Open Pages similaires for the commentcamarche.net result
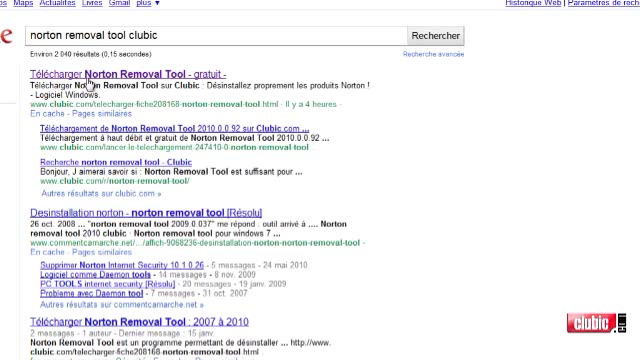This screenshot has height=360, width=640. pyautogui.click(x=102, y=252)
